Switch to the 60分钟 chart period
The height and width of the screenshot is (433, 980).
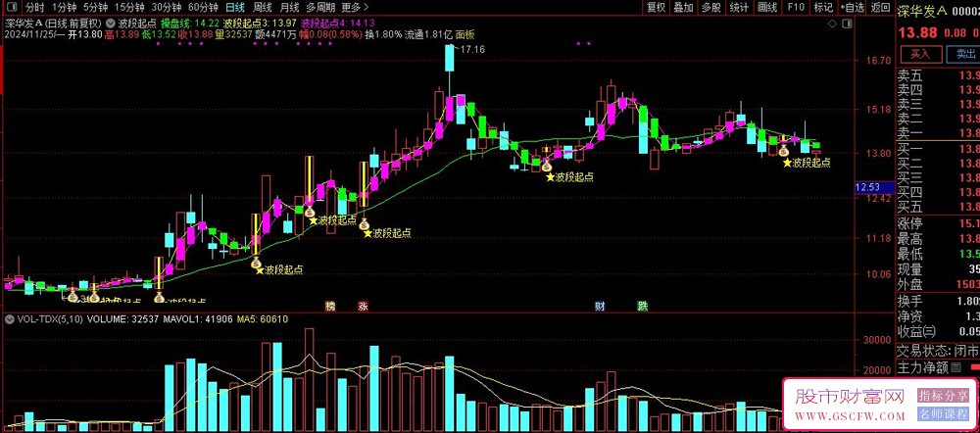tap(203, 8)
